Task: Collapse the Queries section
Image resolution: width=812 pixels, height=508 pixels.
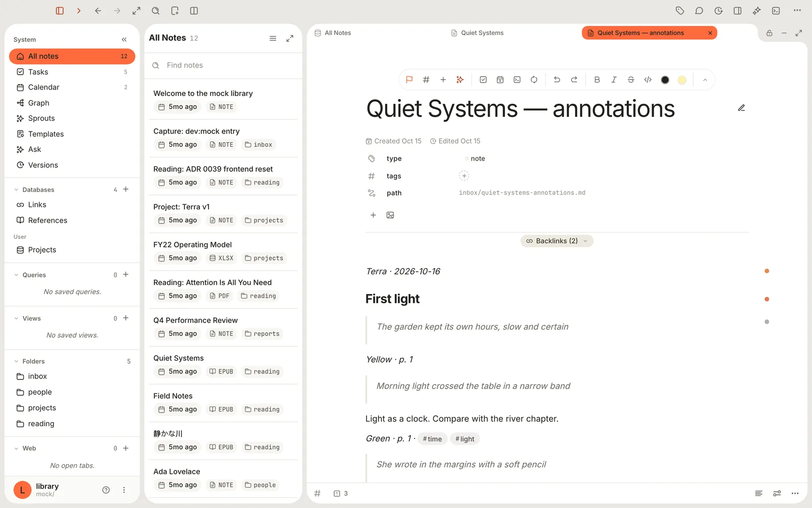Action: 16,275
